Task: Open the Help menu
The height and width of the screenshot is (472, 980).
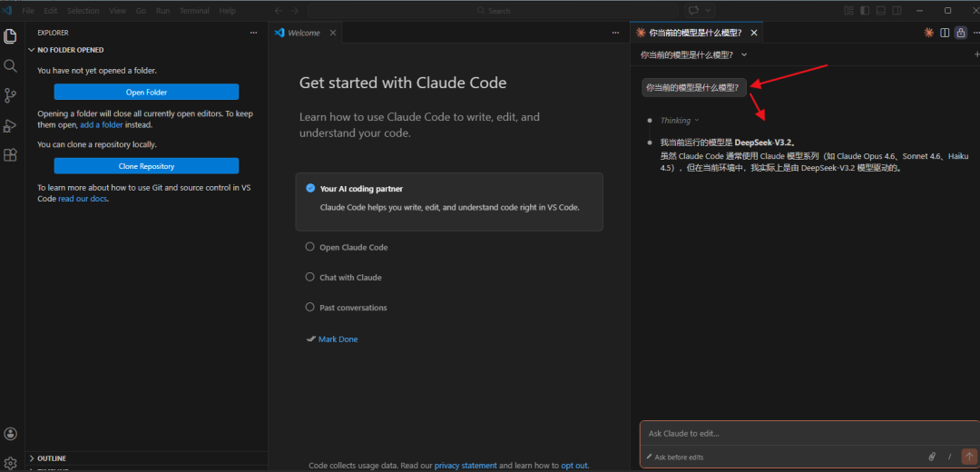Action: click(228, 11)
